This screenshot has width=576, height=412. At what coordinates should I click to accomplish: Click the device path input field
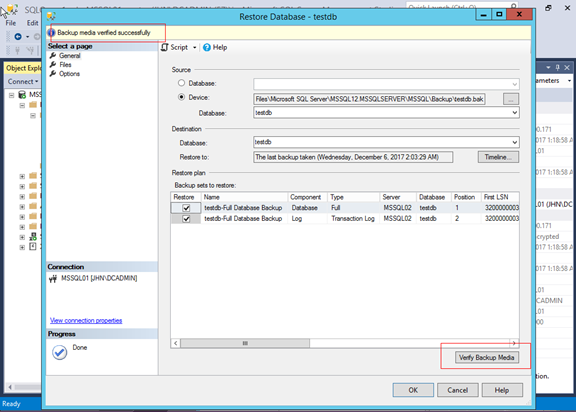point(369,99)
